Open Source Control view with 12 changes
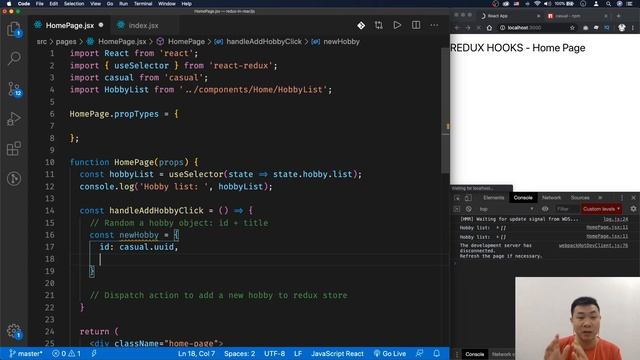 [x=14, y=89]
